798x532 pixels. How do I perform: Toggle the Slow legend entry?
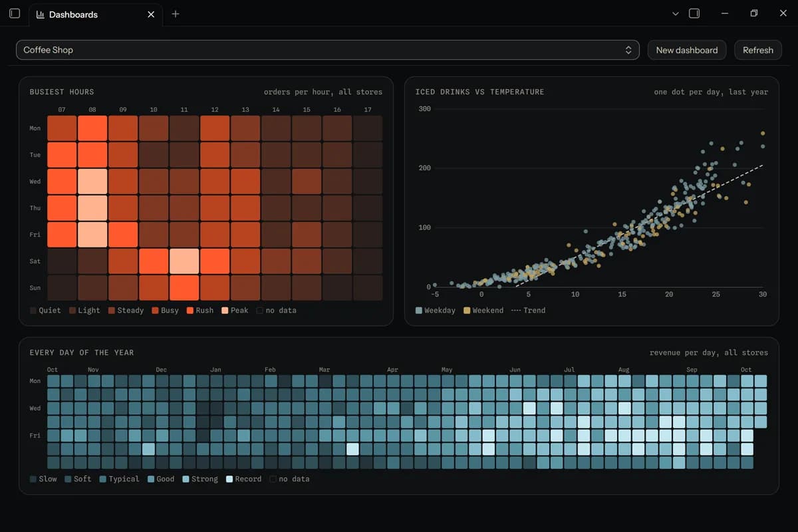pos(43,479)
